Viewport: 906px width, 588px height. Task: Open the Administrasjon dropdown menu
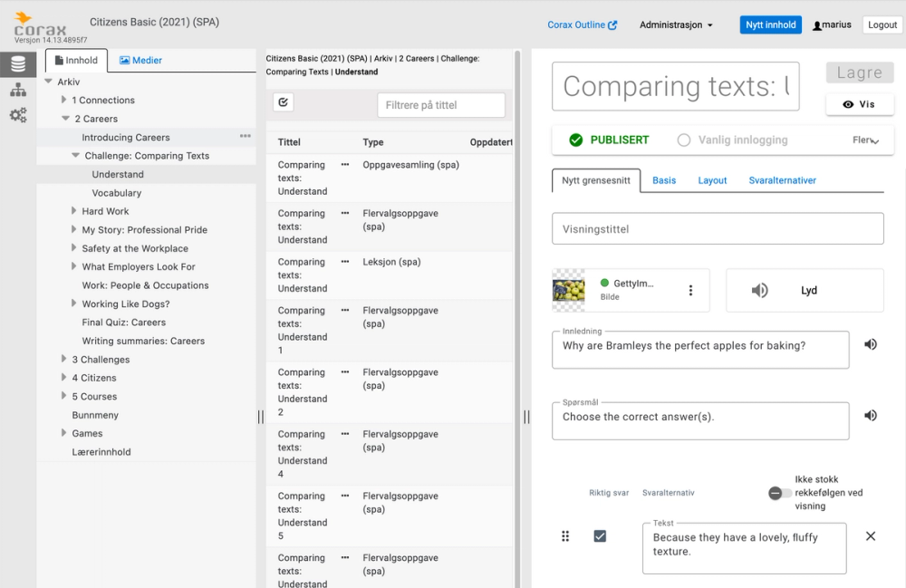pos(676,25)
